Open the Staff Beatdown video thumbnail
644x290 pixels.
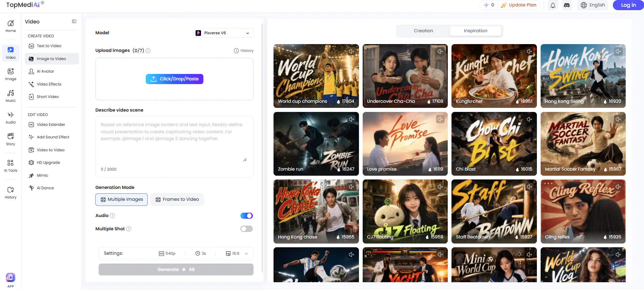click(x=494, y=211)
